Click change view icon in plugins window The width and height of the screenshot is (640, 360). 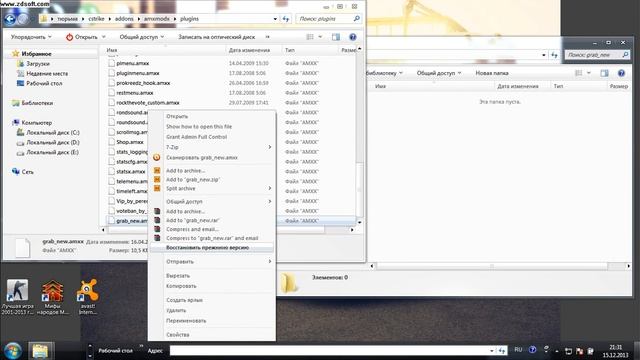[310, 37]
